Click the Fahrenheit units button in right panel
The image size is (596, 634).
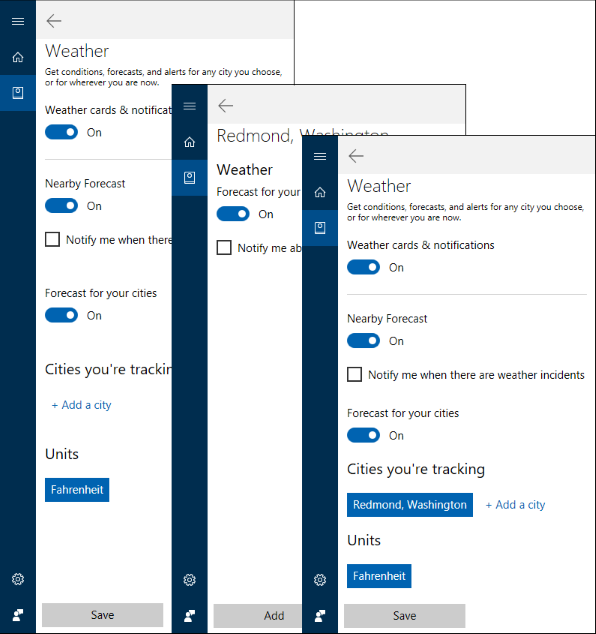[x=379, y=576]
